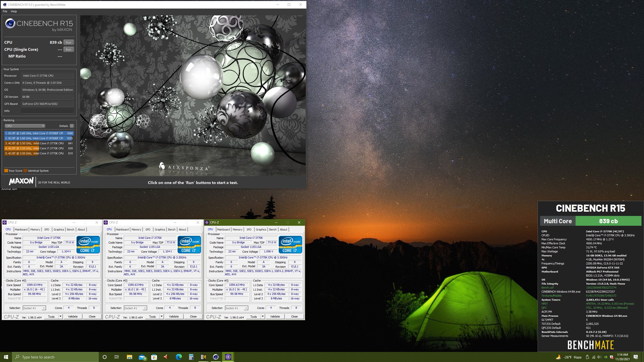Open the Windows Security shield tray icon
Image resolution: width=644 pixels, height=362 pixels.
pos(611,357)
